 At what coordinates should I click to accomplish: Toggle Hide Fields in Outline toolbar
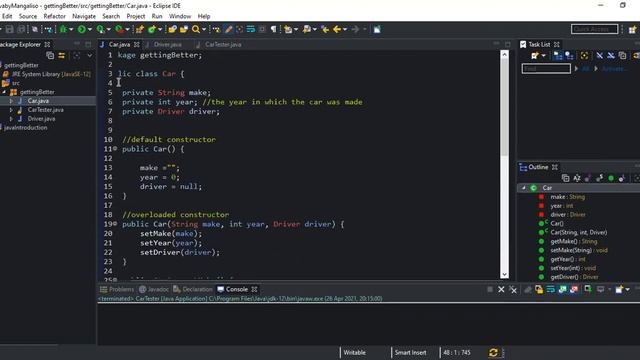pyautogui.click(x=588, y=178)
